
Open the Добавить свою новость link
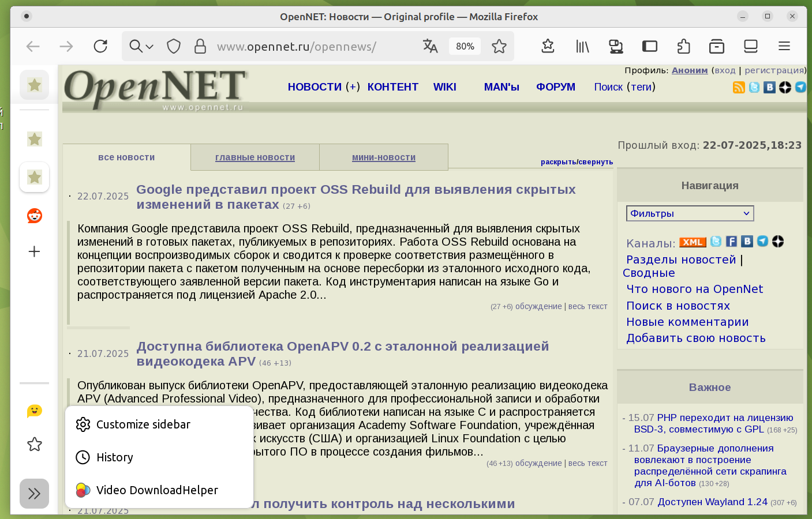(x=696, y=339)
